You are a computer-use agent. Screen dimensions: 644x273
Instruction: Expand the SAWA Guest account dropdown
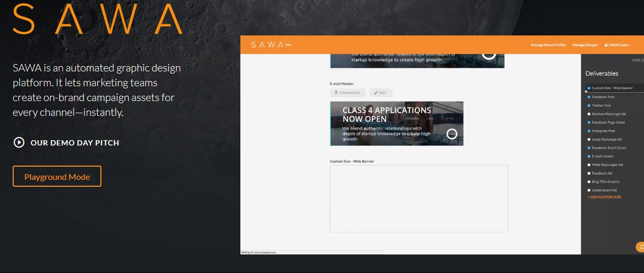click(618, 45)
